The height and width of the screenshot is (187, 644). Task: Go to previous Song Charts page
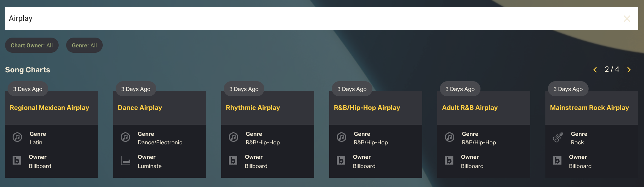[595, 70]
